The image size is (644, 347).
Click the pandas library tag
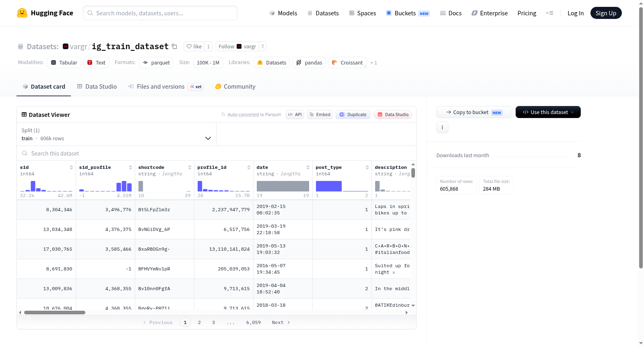point(309,62)
